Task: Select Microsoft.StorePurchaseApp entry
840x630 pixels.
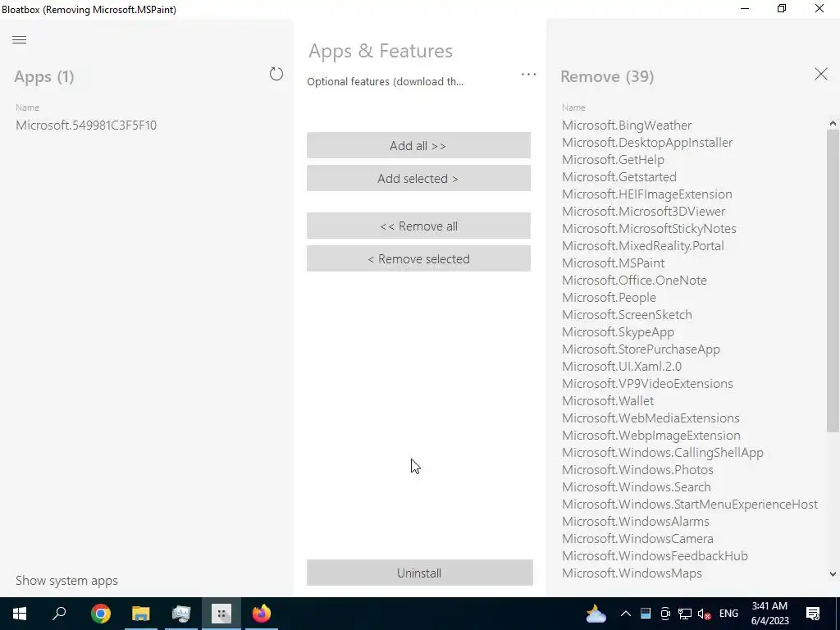Action: click(x=641, y=349)
